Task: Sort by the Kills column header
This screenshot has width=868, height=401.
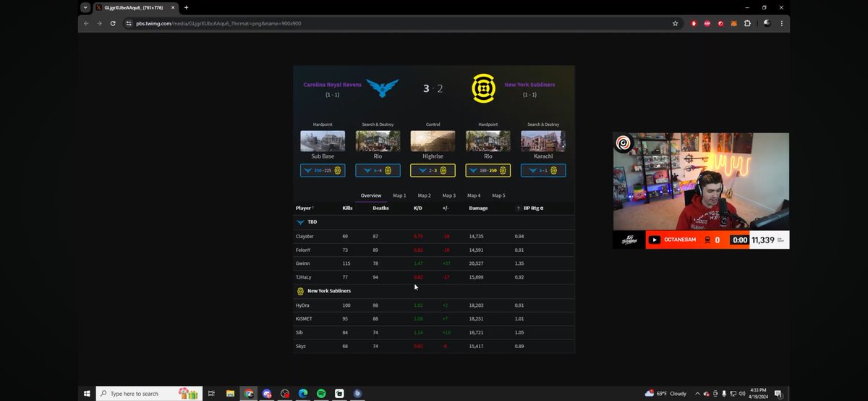Action: 347,208
